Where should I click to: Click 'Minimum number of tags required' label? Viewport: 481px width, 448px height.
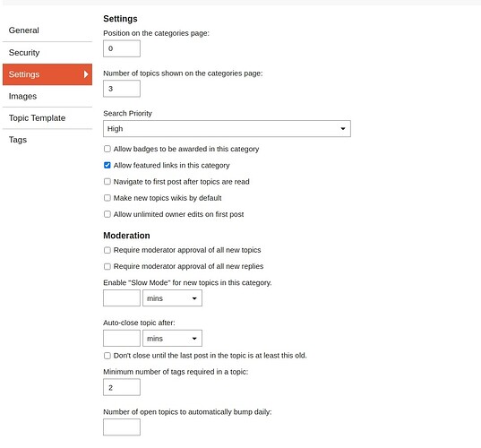point(176,372)
